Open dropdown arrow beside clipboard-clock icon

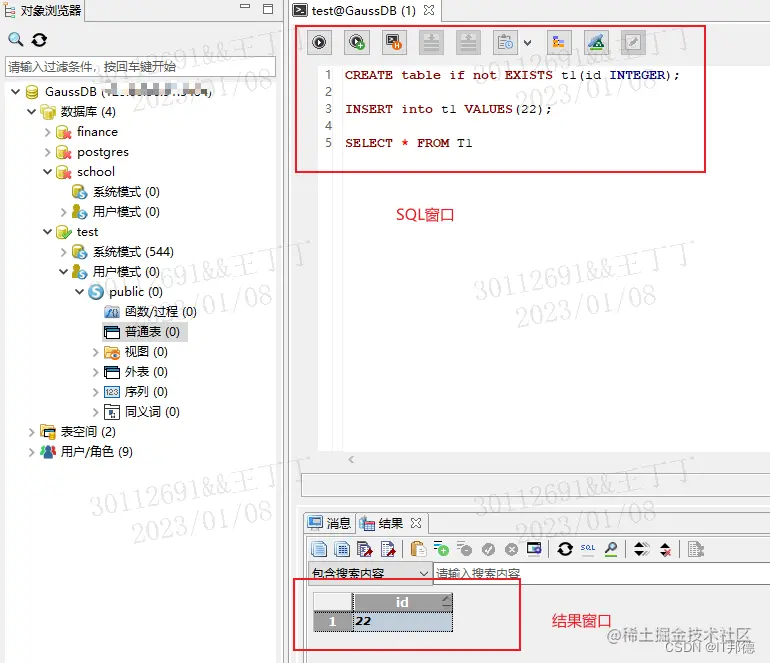point(527,43)
